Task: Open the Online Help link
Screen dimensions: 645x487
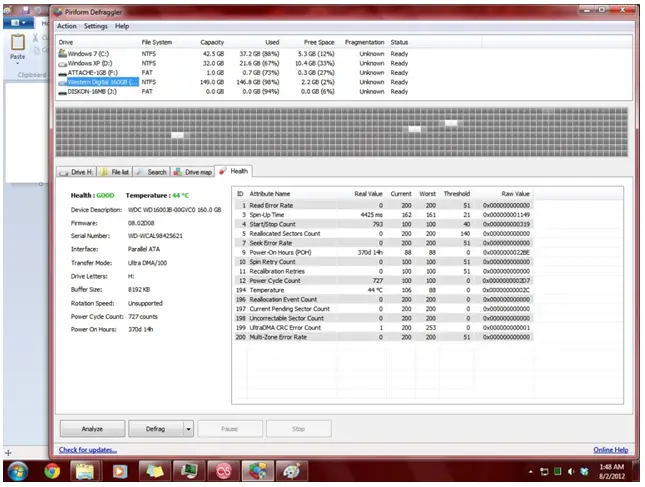Action: (x=610, y=450)
